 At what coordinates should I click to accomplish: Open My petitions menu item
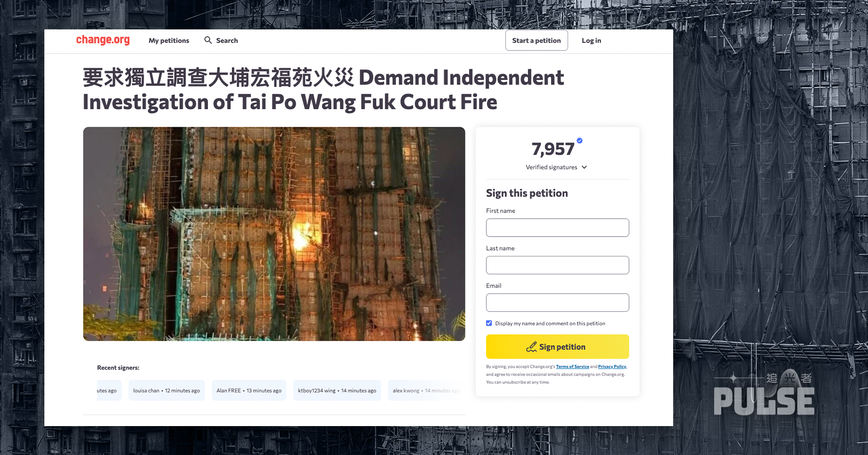pyautogui.click(x=169, y=40)
